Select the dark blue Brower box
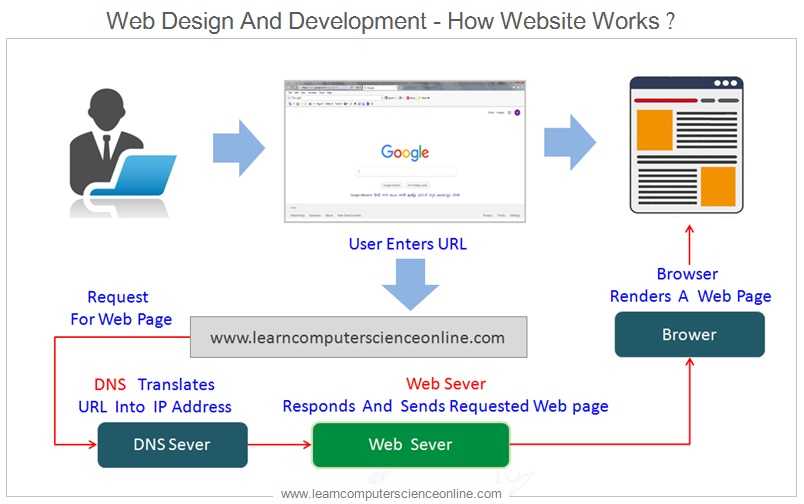The width and height of the screenshot is (804, 504). coord(690,335)
